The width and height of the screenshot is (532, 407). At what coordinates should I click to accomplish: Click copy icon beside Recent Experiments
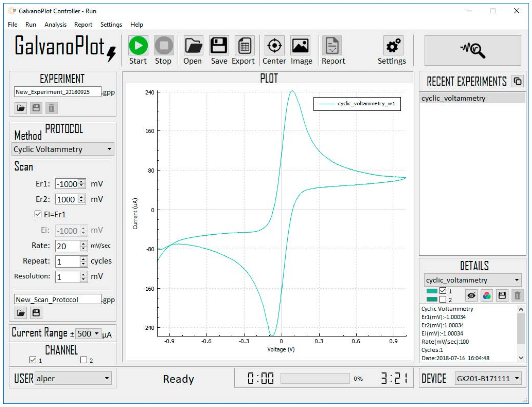[518, 81]
